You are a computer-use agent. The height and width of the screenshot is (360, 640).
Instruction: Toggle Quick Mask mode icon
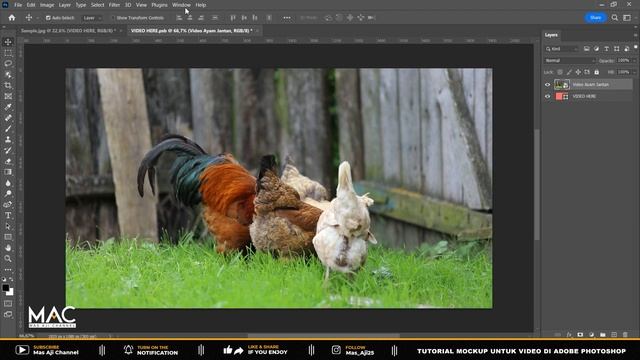pyautogui.click(x=8, y=304)
